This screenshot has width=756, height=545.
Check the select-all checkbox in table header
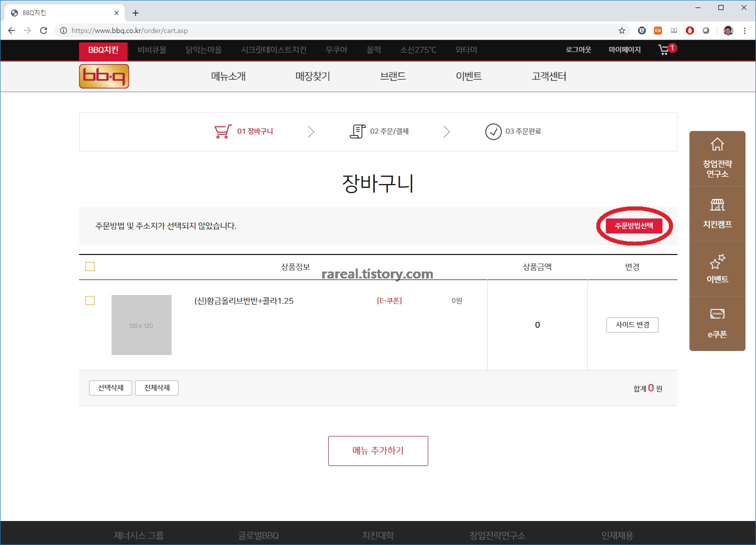[x=90, y=266]
